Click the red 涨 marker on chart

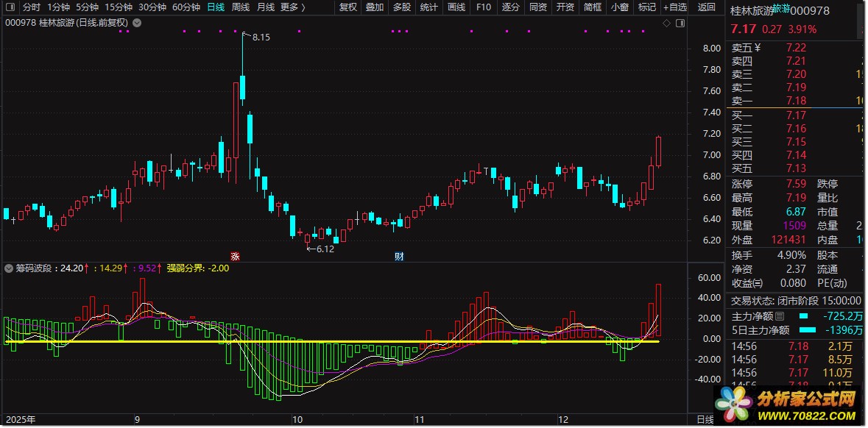[235, 257]
